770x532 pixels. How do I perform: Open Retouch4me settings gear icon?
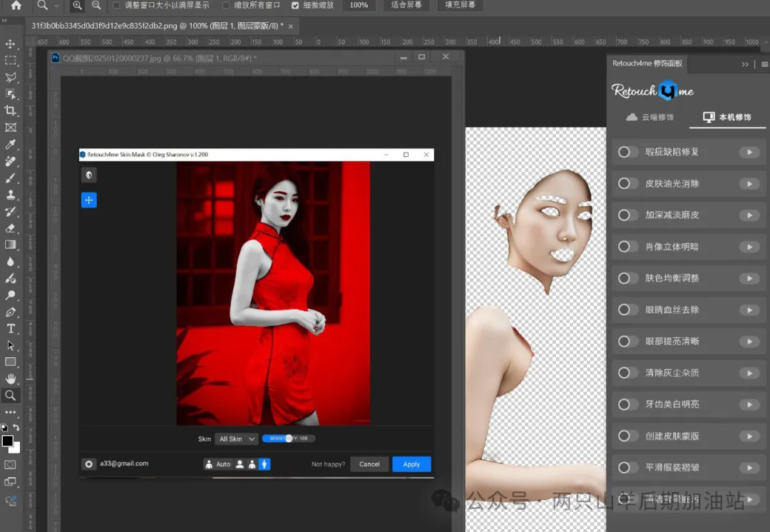coord(89,464)
